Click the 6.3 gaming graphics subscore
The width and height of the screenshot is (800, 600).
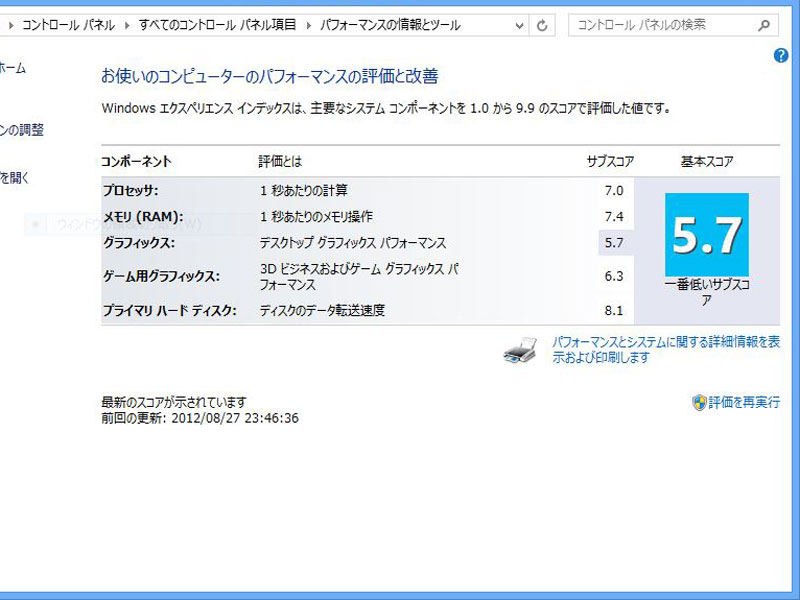614,277
